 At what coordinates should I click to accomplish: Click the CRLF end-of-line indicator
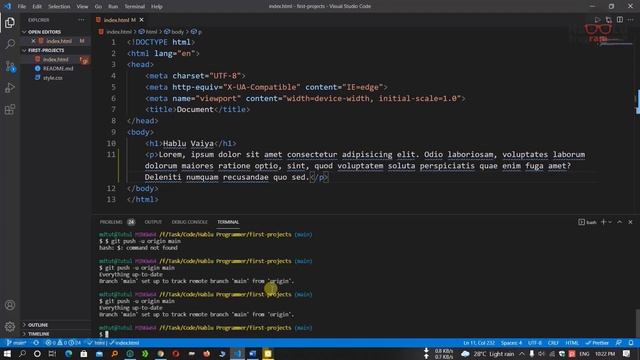pos(553,343)
